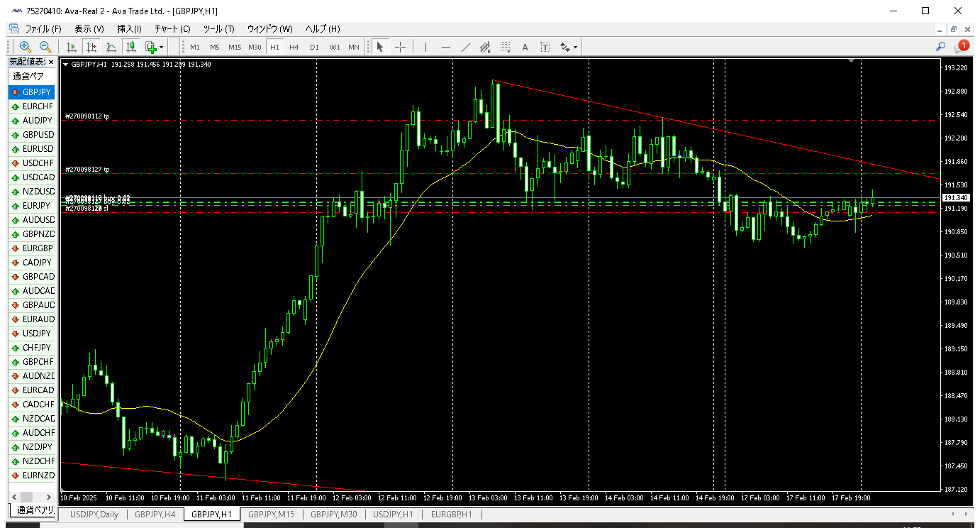Open the arrows objects tool

(564, 47)
